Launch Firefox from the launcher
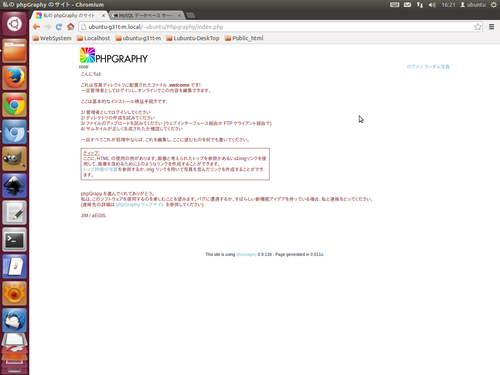Image resolution: width=500 pixels, height=375 pixels. click(x=14, y=78)
